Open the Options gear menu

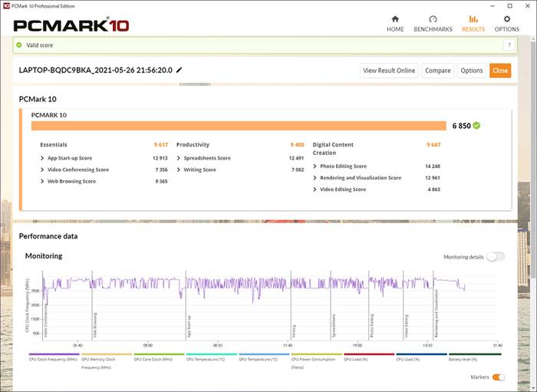coord(506,24)
